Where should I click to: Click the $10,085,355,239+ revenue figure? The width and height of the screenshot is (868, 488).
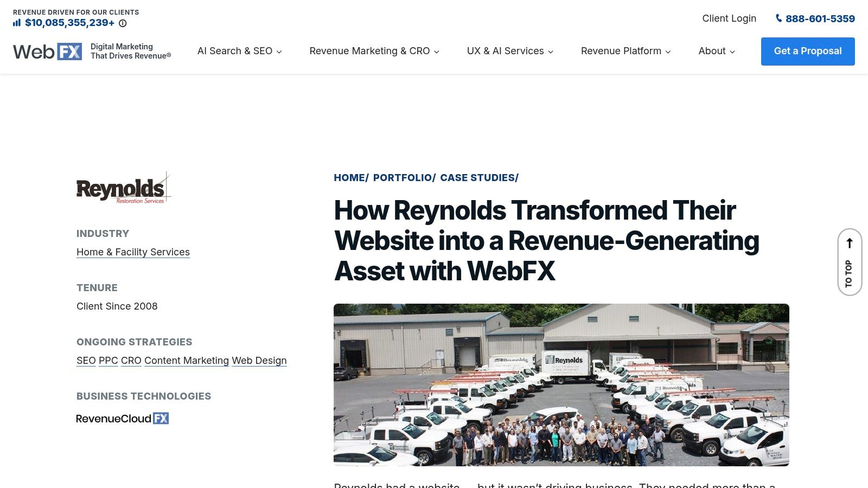(x=69, y=23)
